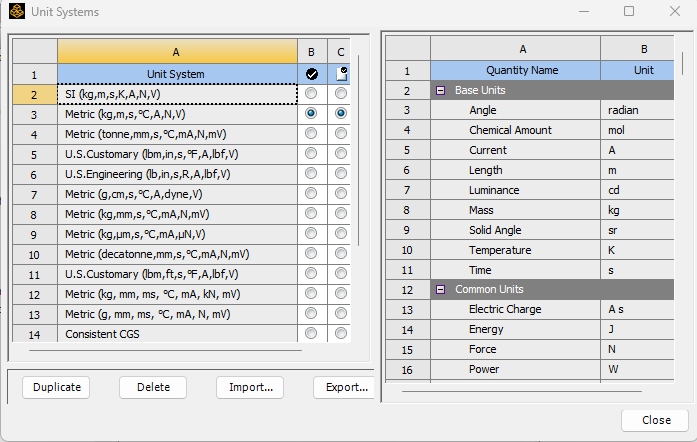
Task: Select column C radio for U.S.Engineering (lb,in,s,R,A,lbf,V)
Action: (341, 173)
